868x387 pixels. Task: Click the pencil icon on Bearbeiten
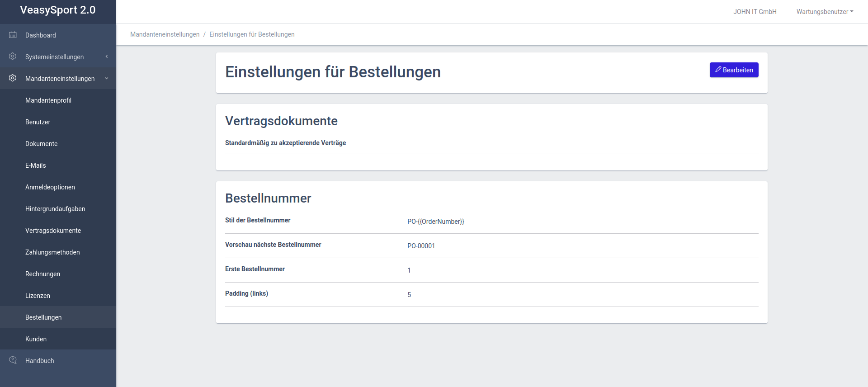718,70
